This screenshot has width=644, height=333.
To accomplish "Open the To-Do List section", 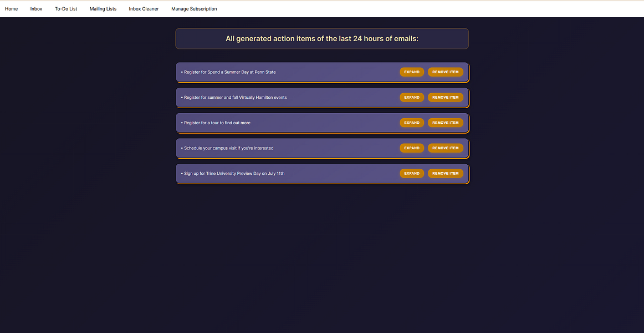I will click(x=66, y=8).
